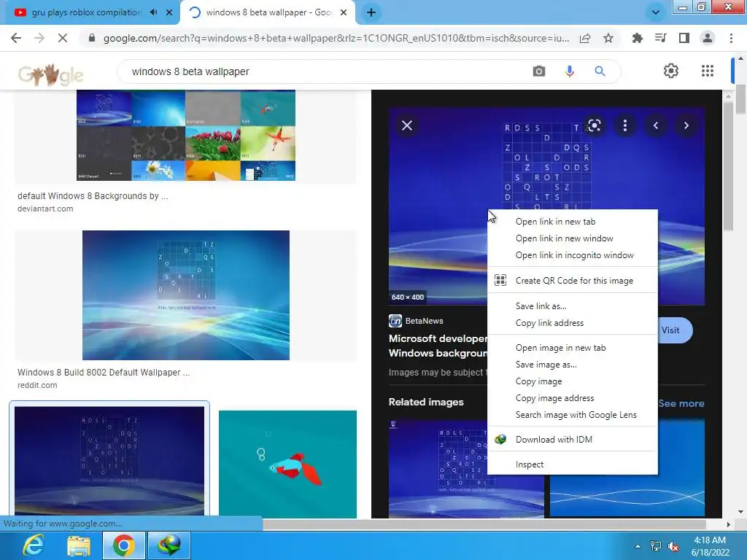Click the search box with windows 8 beta wallpaper

coord(324,71)
